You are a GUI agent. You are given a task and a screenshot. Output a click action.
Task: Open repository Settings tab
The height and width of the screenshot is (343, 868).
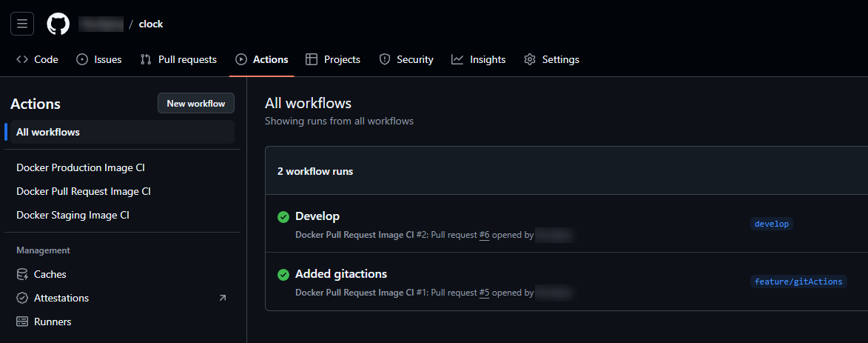tap(551, 59)
